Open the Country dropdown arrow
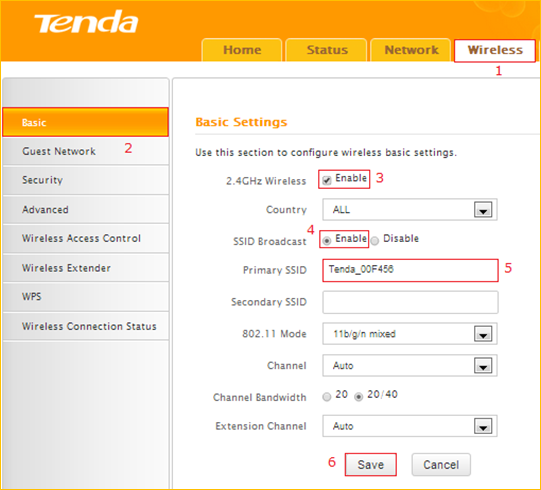Viewport: 541px width, 490px height. pos(483,209)
